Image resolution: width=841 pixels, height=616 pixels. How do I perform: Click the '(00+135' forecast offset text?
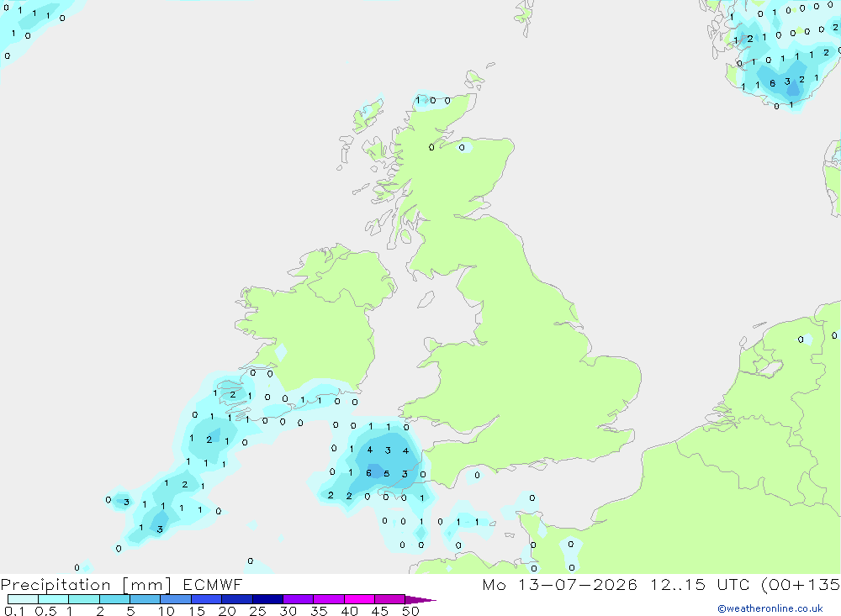click(x=801, y=585)
